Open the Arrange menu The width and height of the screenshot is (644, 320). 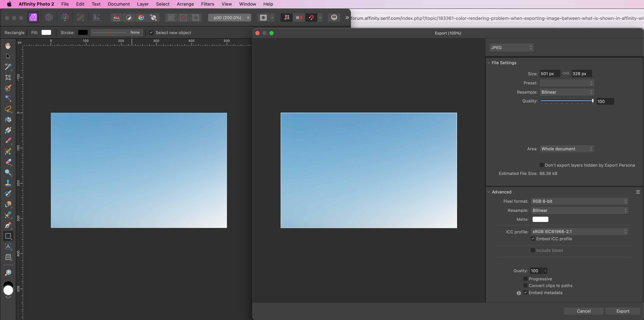click(185, 4)
